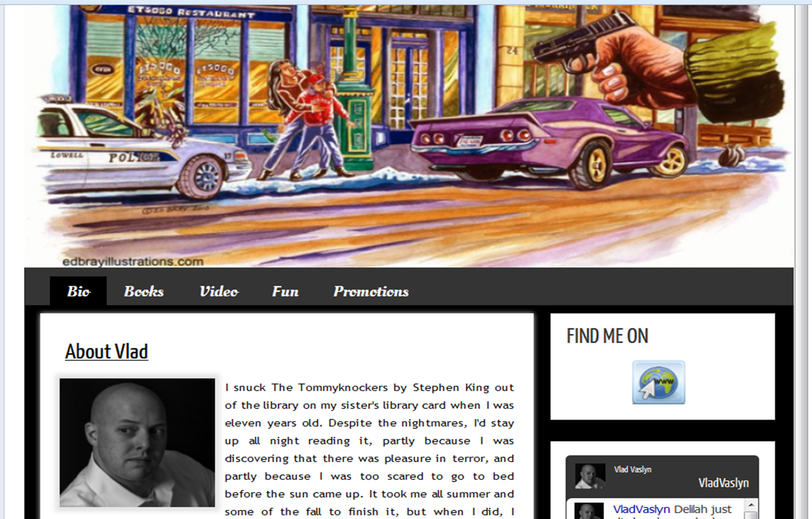Screen dimensions: 812x519
Task: Click the Find Me On heading
Action: (x=607, y=335)
